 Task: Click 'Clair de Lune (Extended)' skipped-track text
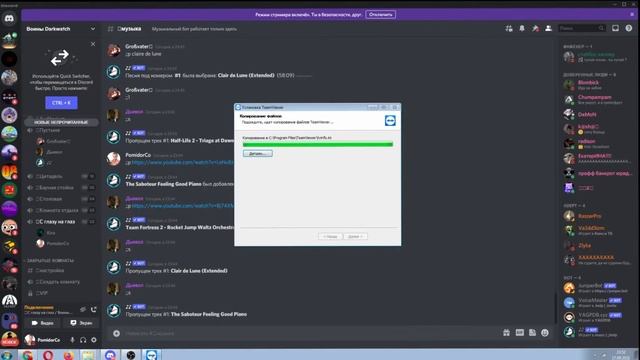click(199, 271)
